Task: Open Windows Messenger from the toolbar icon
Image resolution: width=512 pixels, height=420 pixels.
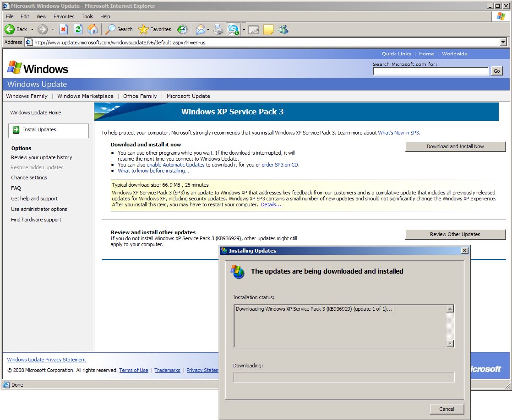Action: 282,29
